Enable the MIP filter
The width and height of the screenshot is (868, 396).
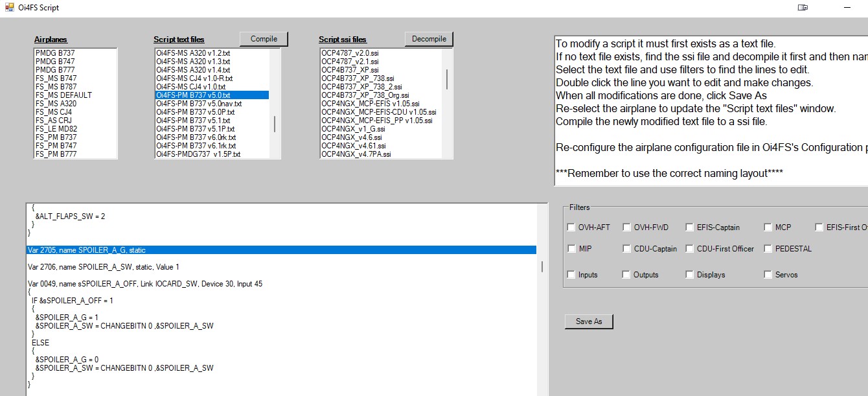571,249
